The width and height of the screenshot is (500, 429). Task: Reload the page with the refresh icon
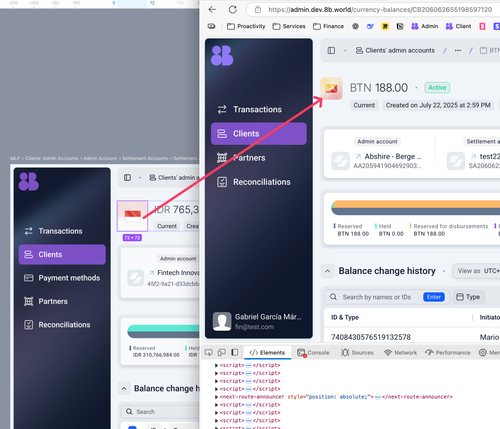[233, 10]
